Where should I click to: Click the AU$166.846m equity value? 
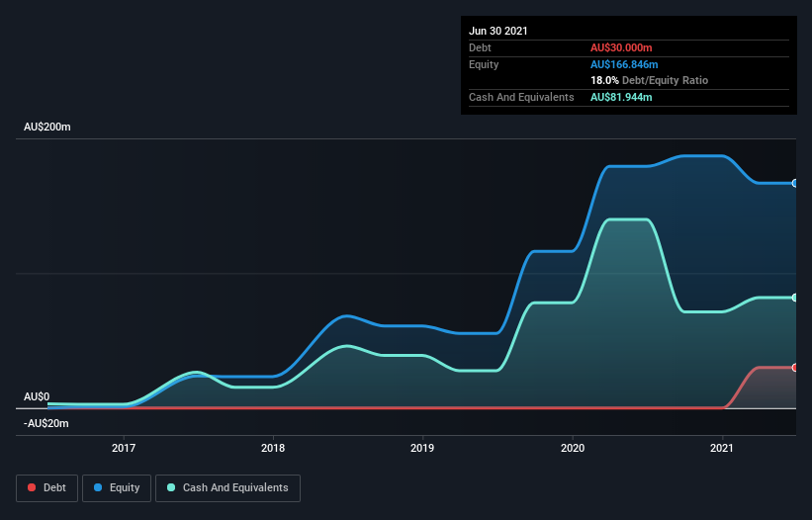tap(624, 64)
